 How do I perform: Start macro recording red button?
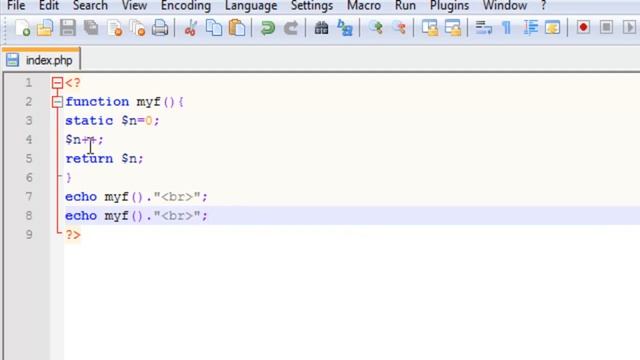pyautogui.click(x=583, y=28)
